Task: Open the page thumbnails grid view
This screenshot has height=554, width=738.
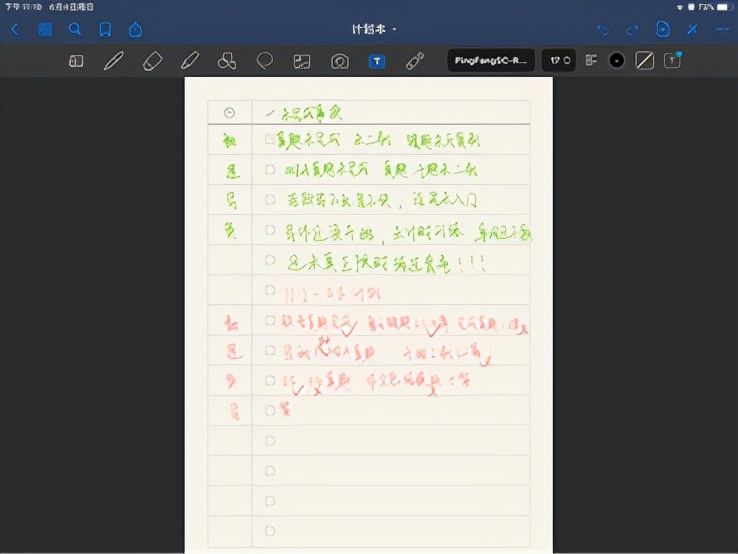Action: (x=45, y=30)
